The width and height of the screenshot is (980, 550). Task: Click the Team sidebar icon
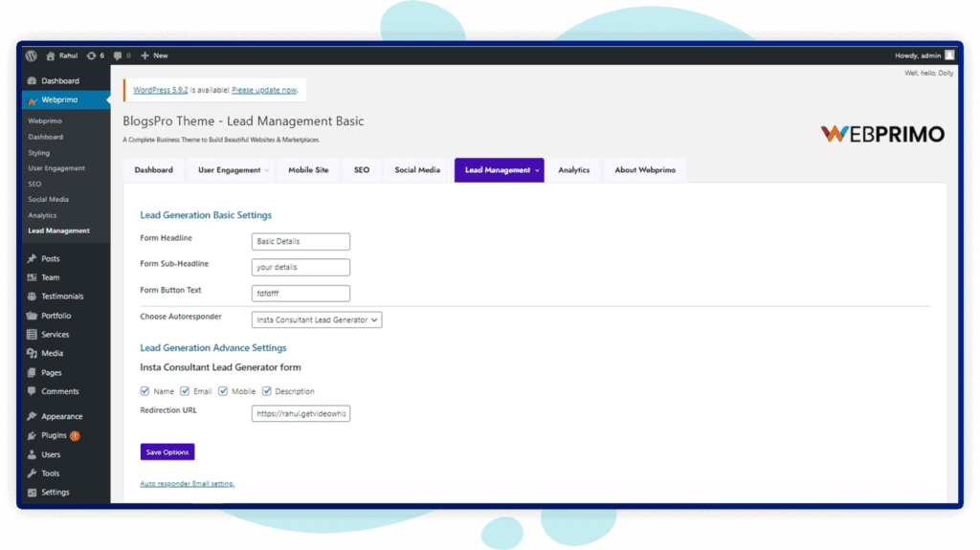32,277
